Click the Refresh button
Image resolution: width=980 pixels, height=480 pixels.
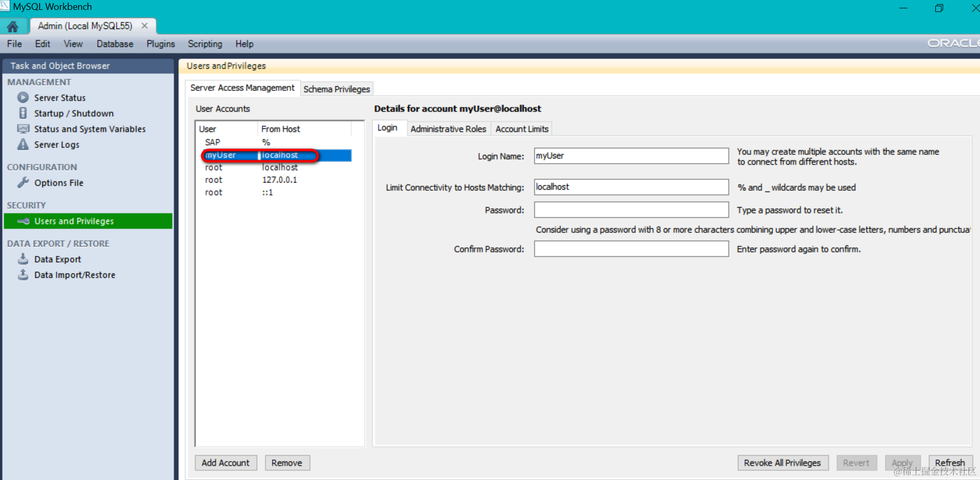pyautogui.click(x=950, y=463)
